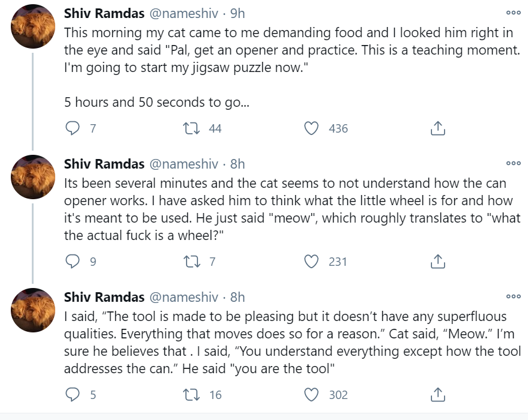Like the tweet with 302 likes
This screenshot has height=420, width=528.
311,395
